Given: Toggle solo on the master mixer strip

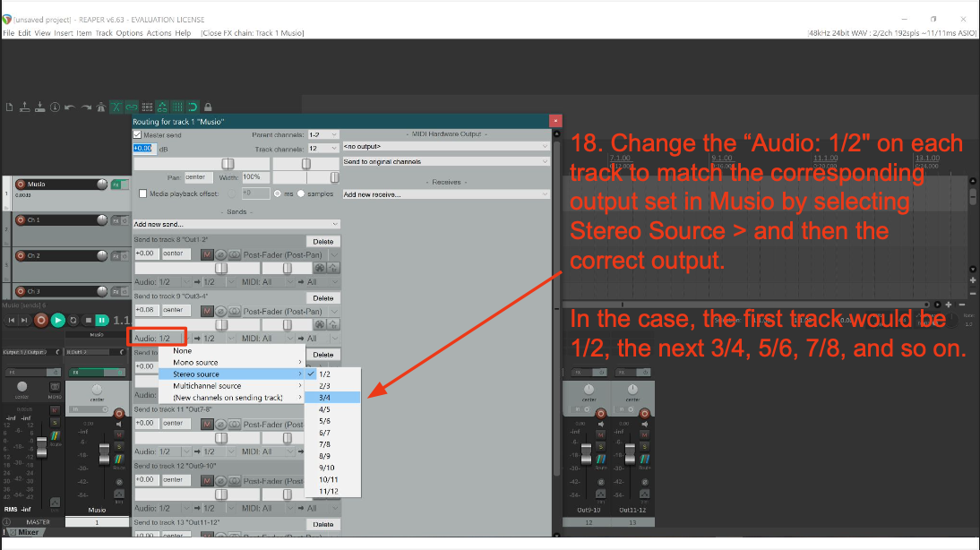Looking at the screenshot, I should [55, 423].
